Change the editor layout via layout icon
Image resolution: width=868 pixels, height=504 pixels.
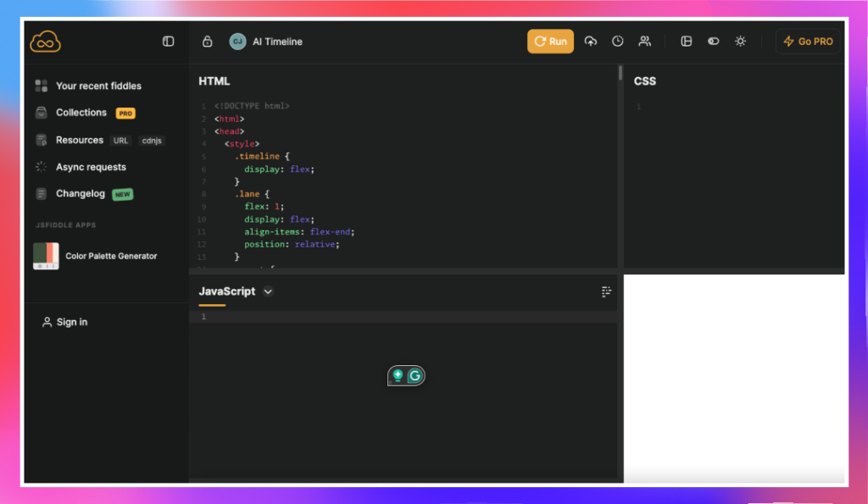687,42
